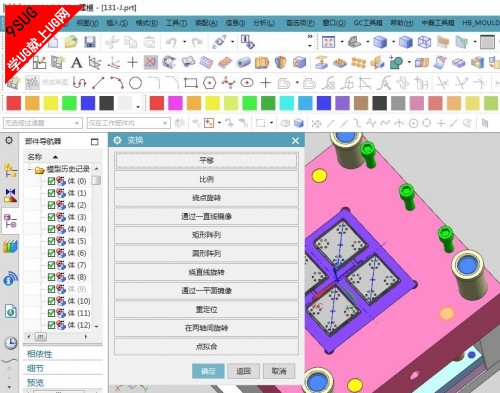Click the Open folder icon
This screenshot has width=500, height=393.
click(71, 42)
